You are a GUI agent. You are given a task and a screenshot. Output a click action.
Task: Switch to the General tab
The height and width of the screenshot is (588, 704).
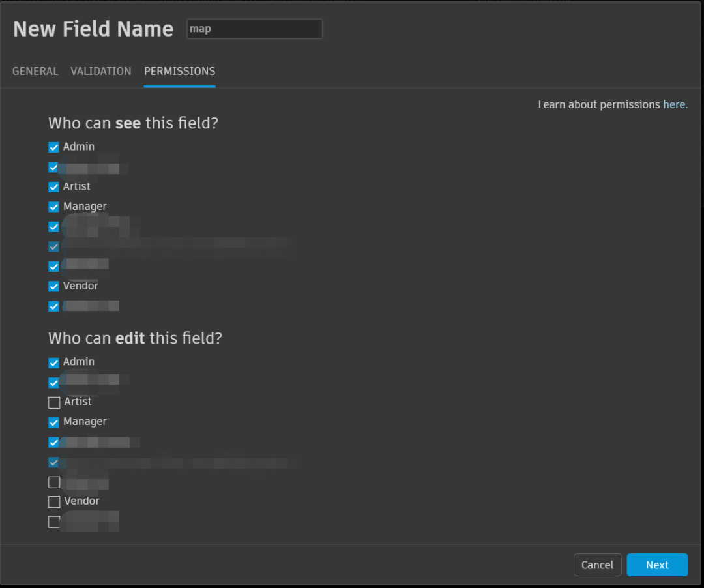(35, 71)
